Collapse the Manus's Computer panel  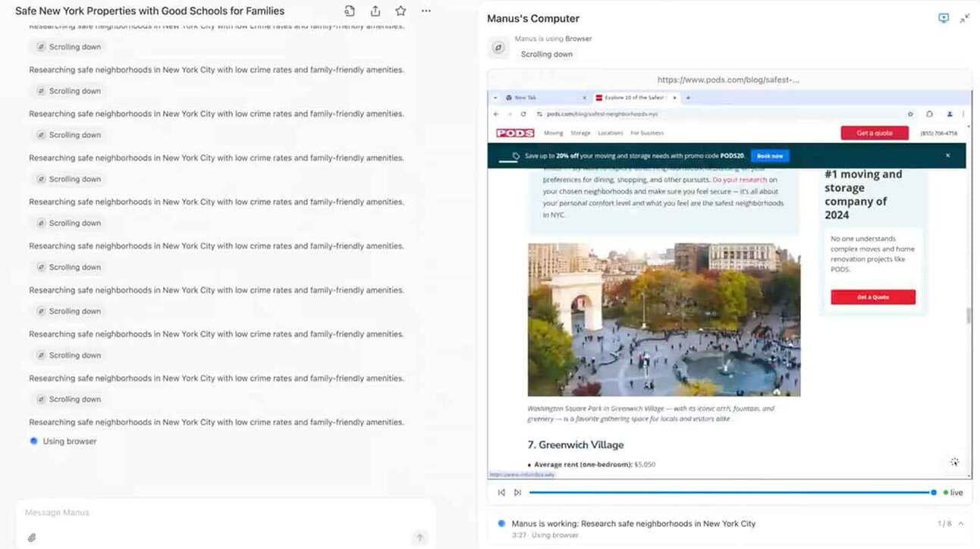[965, 18]
